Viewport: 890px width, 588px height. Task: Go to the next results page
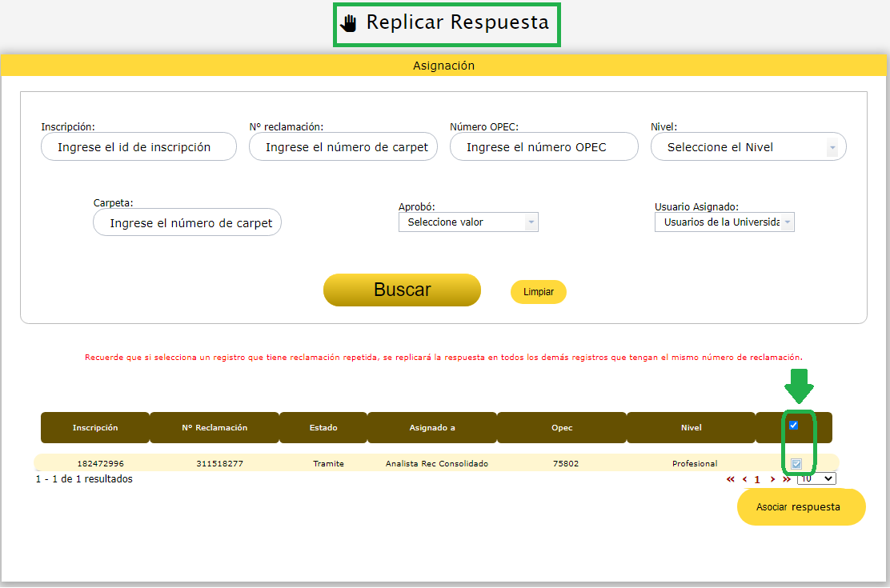(x=772, y=479)
